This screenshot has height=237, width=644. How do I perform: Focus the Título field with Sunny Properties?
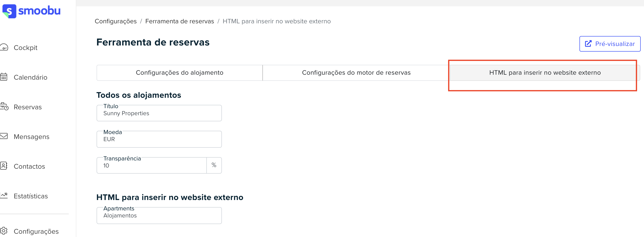[x=159, y=113]
